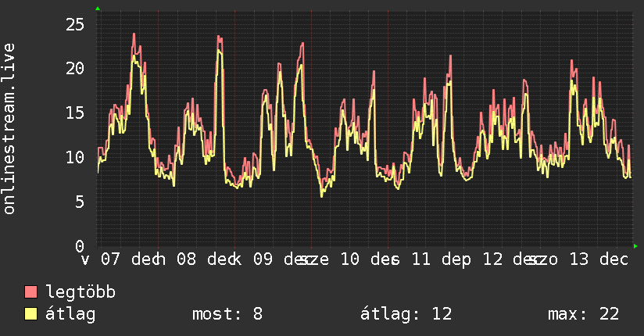Select the 'max: 22' maximum value
The width and height of the screenshot is (644, 336).
(x=583, y=314)
